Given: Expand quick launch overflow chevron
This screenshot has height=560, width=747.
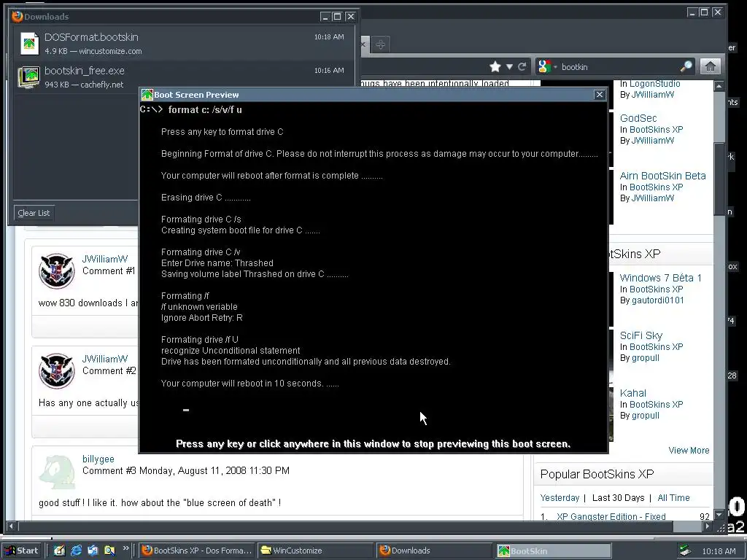Looking at the screenshot, I should (x=125, y=548).
